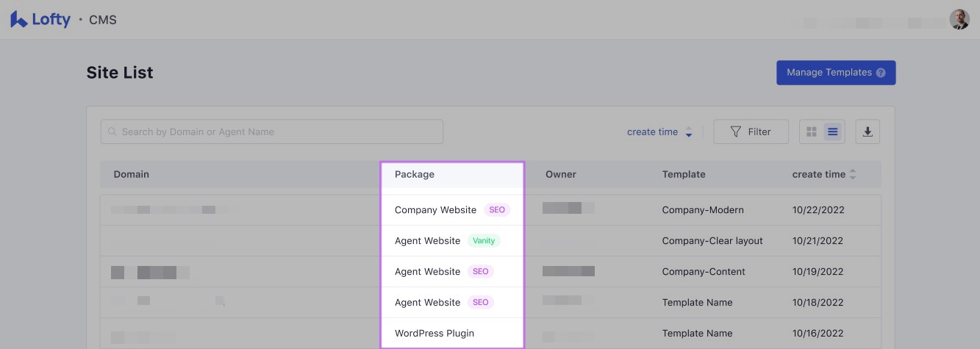
Task: Click the Company-Modern template cell
Action: pyautogui.click(x=703, y=210)
